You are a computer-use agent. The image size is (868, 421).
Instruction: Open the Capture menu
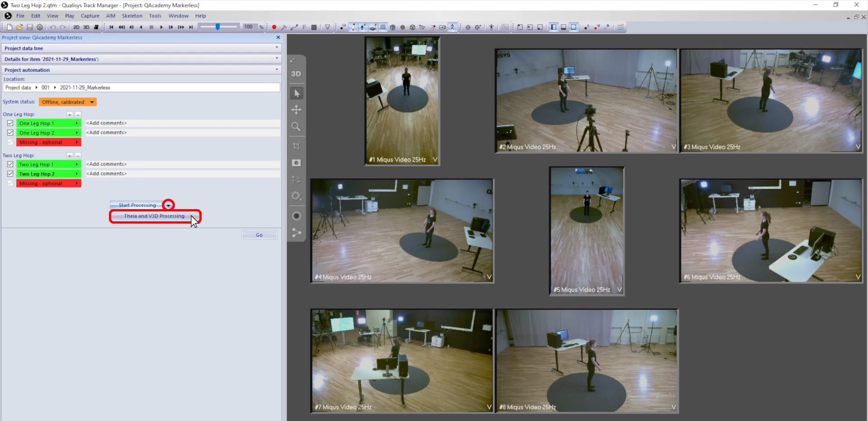pos(90,16)
